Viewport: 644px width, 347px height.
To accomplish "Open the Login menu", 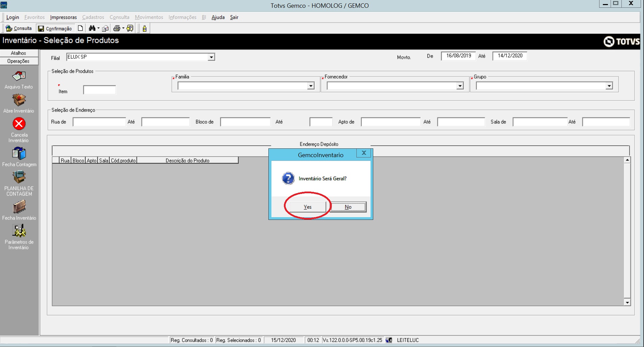I will pos(12,17).
